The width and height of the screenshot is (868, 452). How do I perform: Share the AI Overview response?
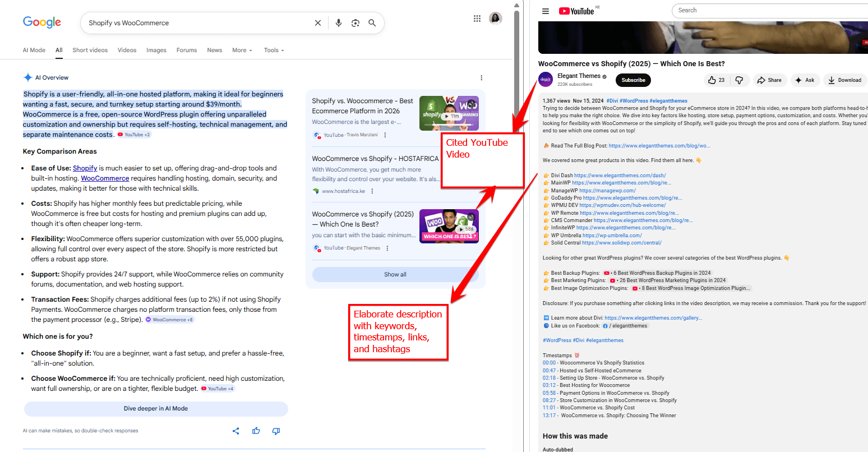[x=236, y=431]
